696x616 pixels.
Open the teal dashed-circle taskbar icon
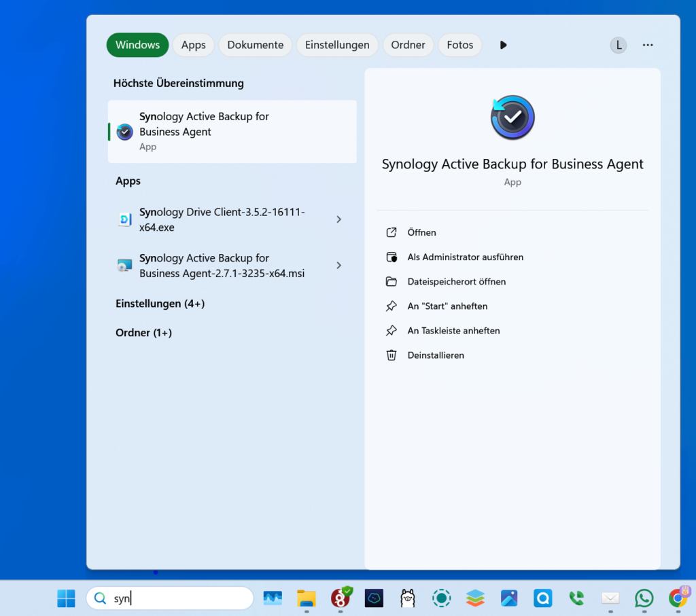click(x=441, y=598)
